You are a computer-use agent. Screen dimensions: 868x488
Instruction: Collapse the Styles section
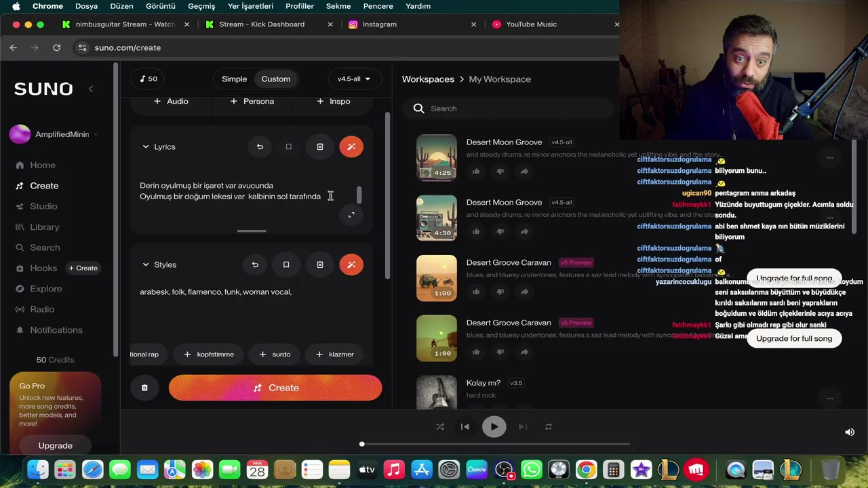coord(145,264)
